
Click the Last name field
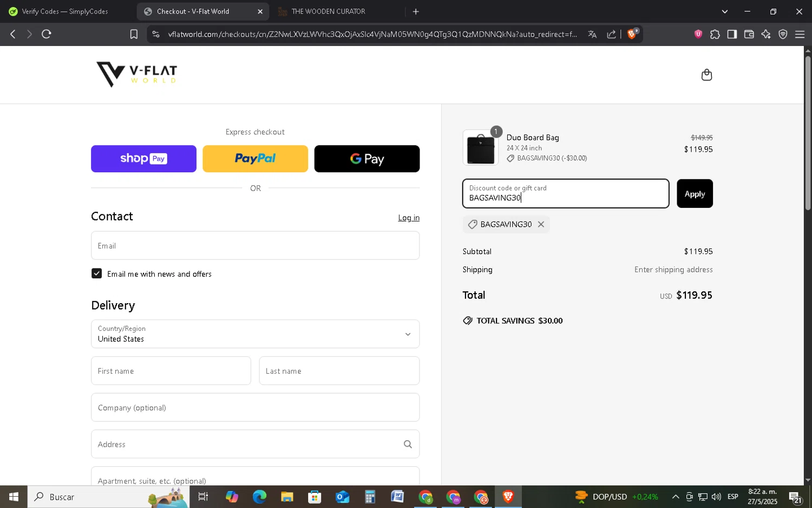(x=339, y=370)
